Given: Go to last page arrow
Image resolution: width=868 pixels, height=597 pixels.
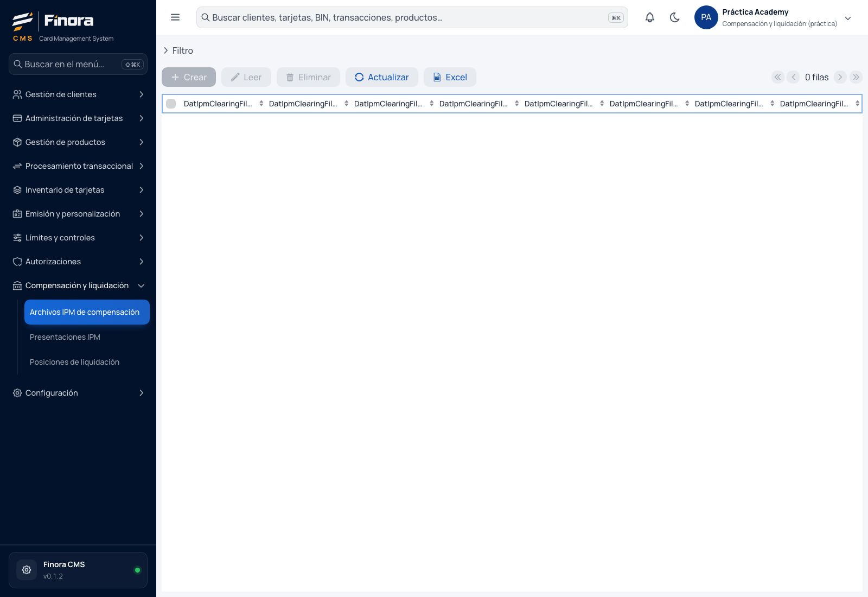Looking at the screenshot, I should (856, 77).
